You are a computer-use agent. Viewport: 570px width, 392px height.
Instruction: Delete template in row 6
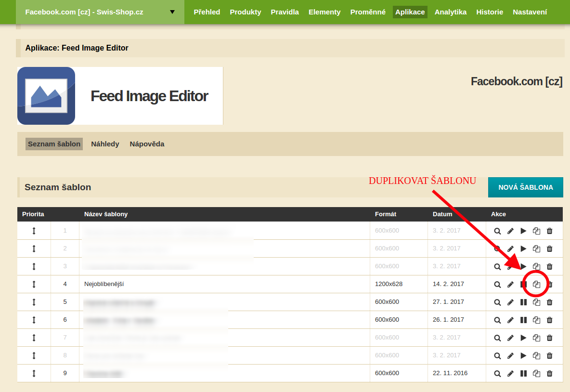(550, 320)
